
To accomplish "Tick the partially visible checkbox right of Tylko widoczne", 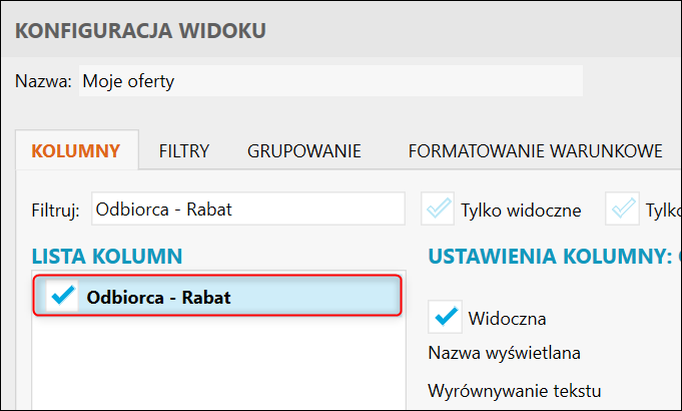I will [x=626, y=210].
